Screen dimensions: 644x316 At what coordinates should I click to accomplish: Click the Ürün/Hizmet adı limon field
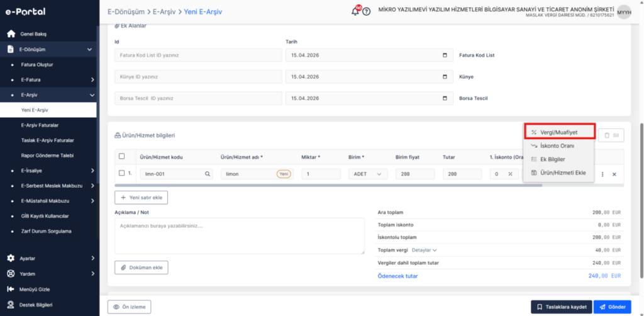257,174
